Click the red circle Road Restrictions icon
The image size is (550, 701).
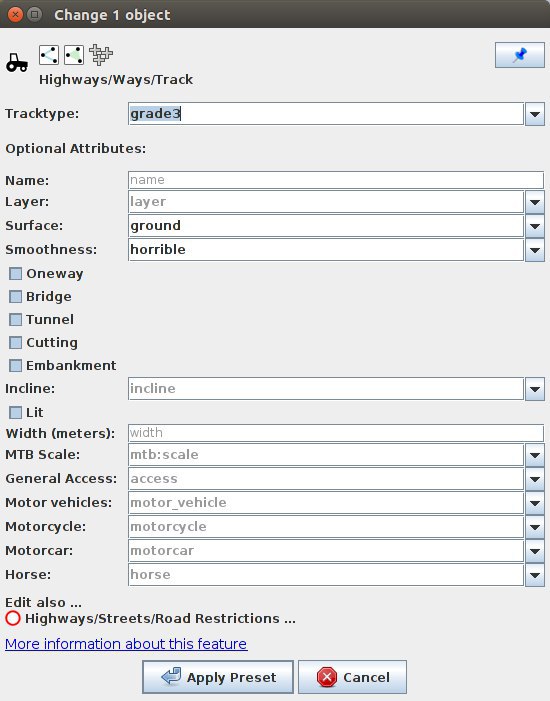click(x=13, y=618)
